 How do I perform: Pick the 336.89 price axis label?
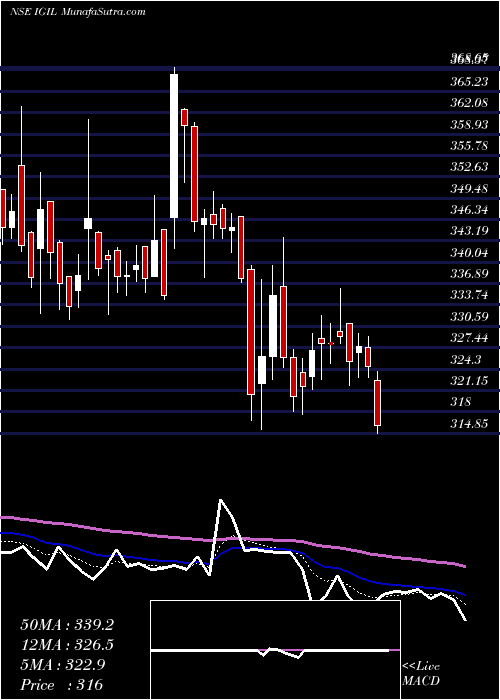pos(469,274)
